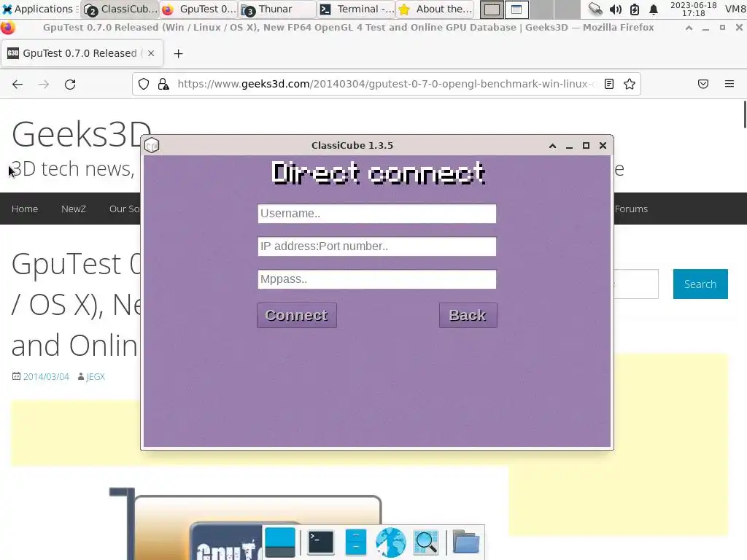Open Firefox tracking protection shield

pos(144,85)
